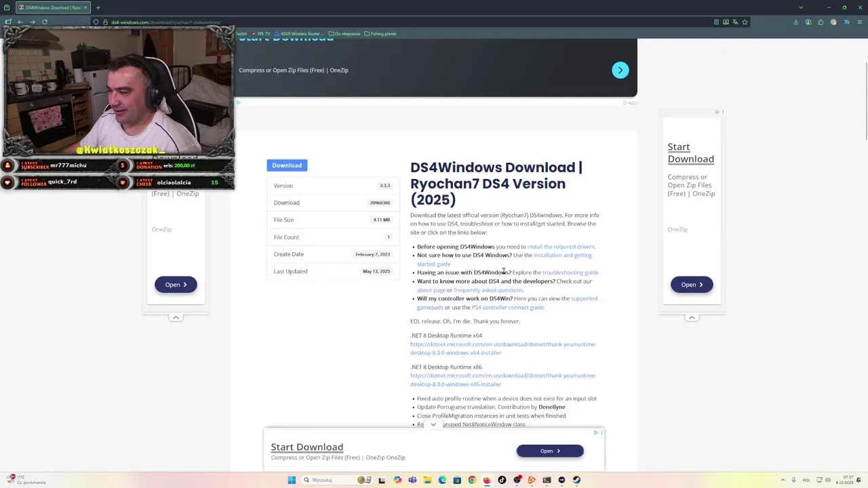Open the ASUS Wireless Router bookmark
Viewport: 868px width, 488px height.
[299, 34]
